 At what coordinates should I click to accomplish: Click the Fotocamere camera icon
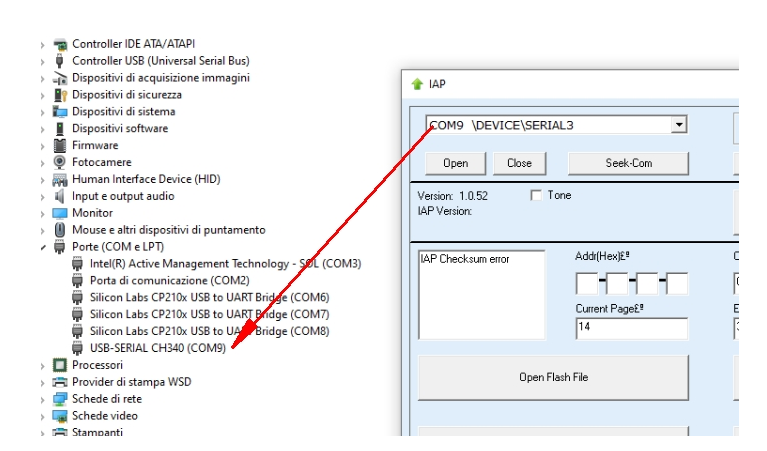click(60, 162)
